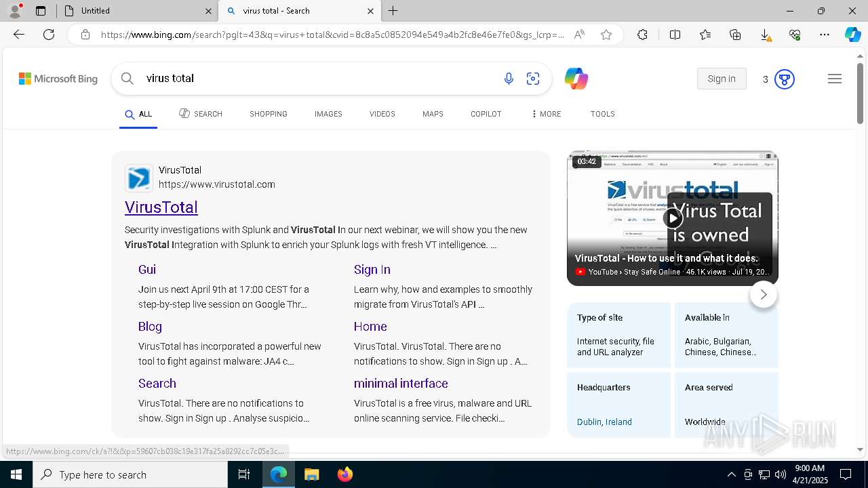The height and width of the screenshot is (488, 868).
Task: Switch to the MAPS tab
Action: 433,114
